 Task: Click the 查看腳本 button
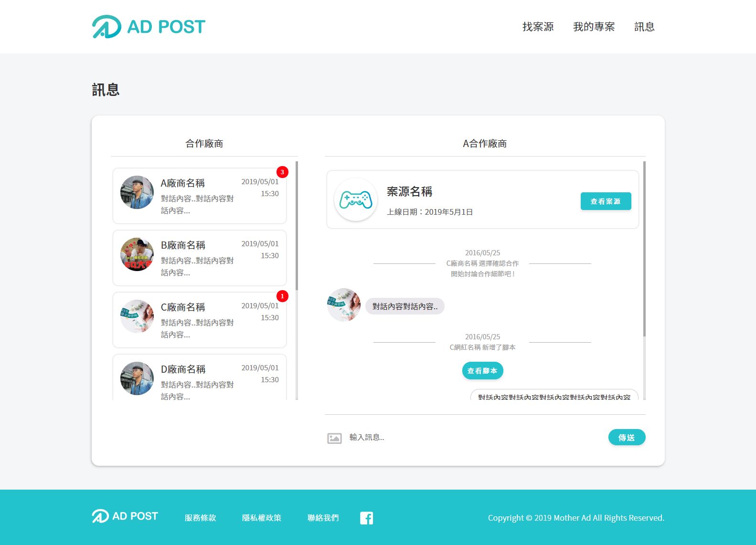point(482,371)
